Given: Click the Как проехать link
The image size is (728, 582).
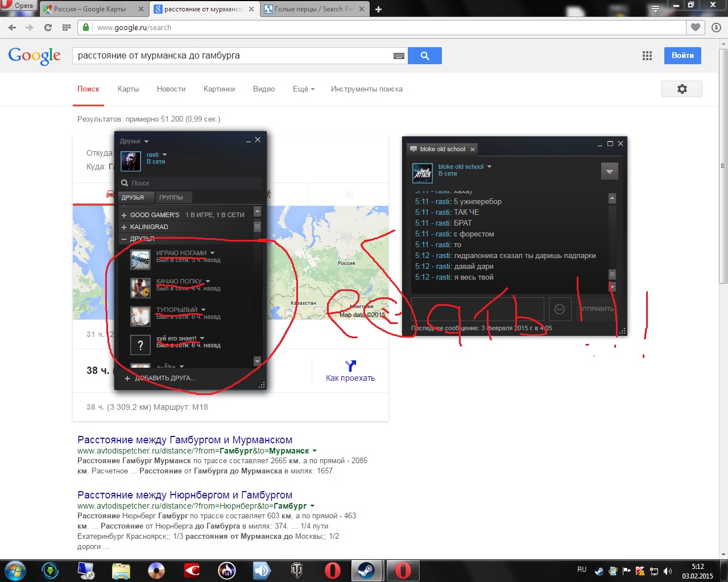Looking at the screenshot, I should 350,378.
